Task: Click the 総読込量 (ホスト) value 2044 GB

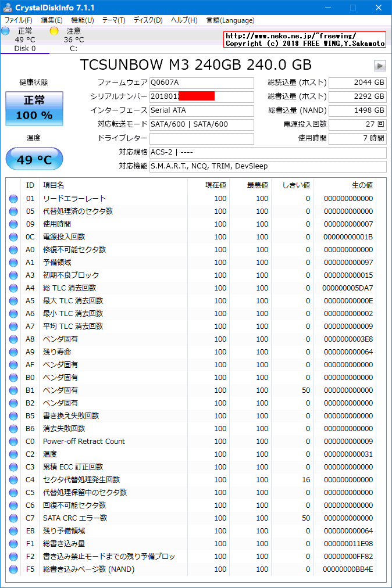Action: coord(358,83)
